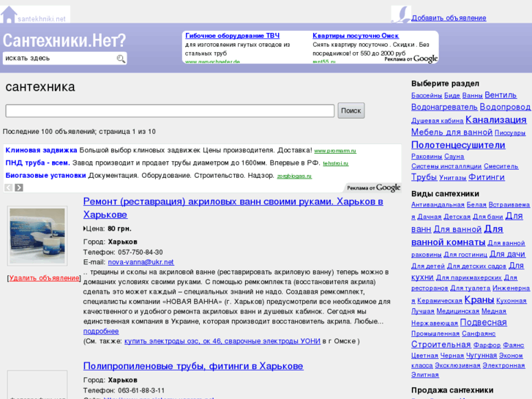Choose Детская type
Viewport: 532px width, 399px height.
coord(457,217)
